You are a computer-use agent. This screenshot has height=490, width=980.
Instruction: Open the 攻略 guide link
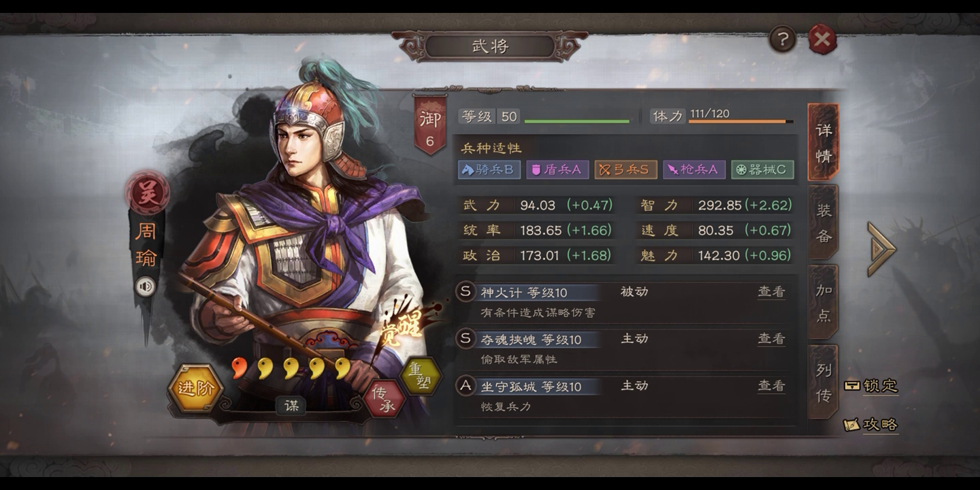pos(871,424)
